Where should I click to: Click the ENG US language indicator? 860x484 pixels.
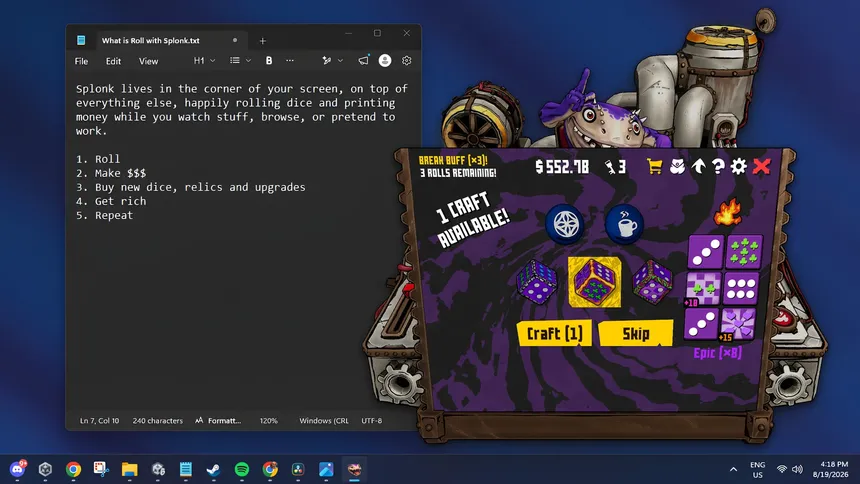757,470
